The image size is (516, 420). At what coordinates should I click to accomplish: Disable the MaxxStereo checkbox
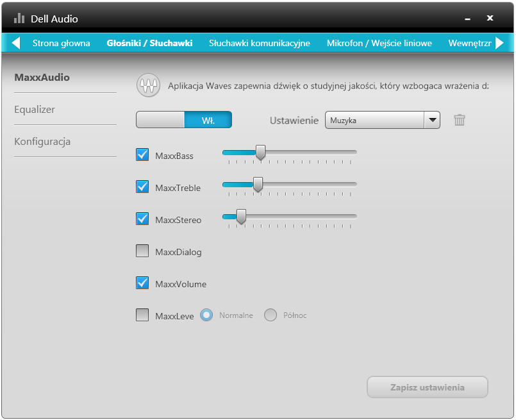pyautogui.click(x=142, y=219)
